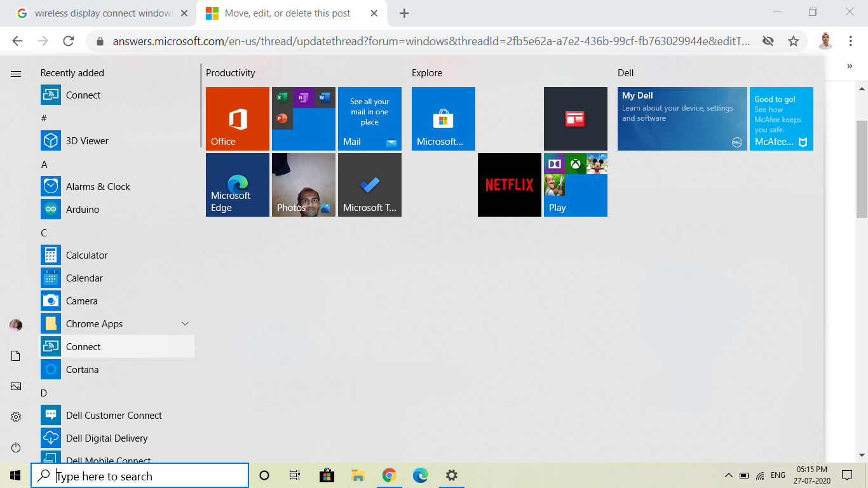
Task: Open Calculator app
Action: point(117,255)
